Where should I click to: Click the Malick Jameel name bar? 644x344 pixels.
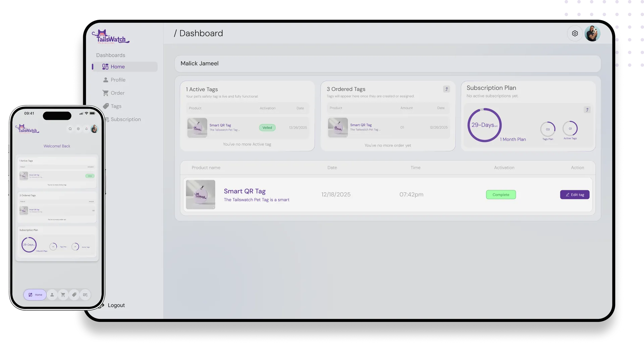coord(387,64)
